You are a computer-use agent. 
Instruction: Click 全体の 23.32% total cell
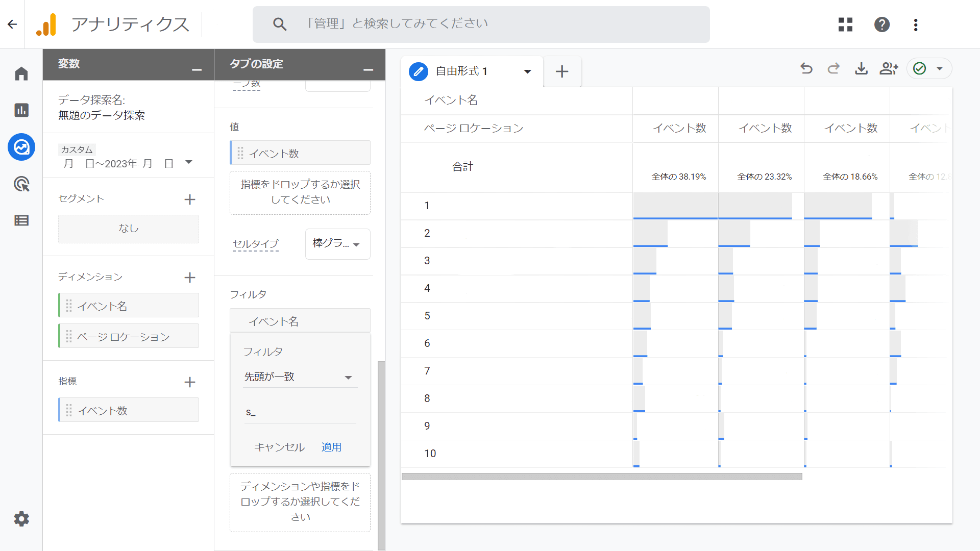click(x=765, y=177)
